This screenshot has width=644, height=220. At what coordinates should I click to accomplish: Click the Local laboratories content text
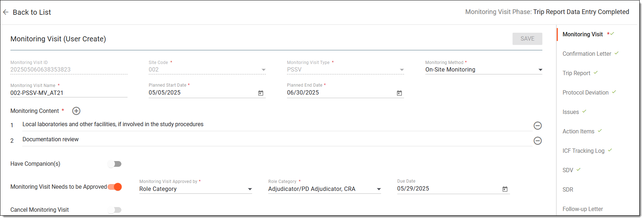point(113,124)
